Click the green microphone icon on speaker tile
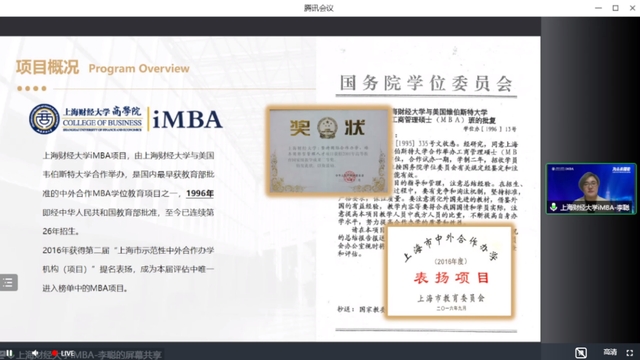The image size is (640, 360). tap(553, 207)
